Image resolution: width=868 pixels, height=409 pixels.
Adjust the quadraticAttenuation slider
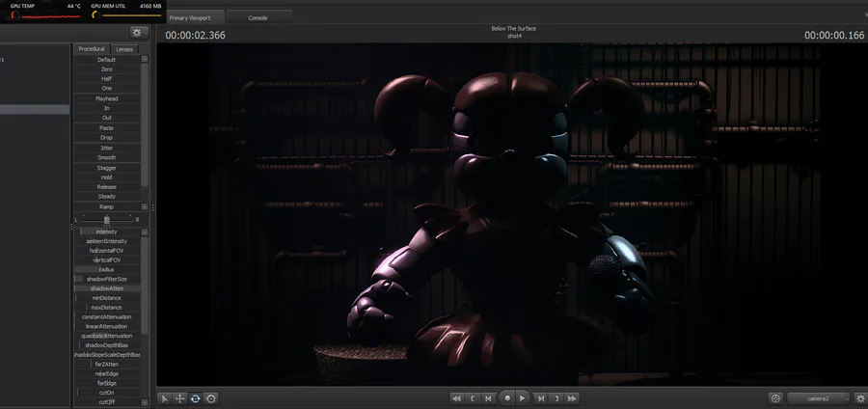(x=107, y=336)
